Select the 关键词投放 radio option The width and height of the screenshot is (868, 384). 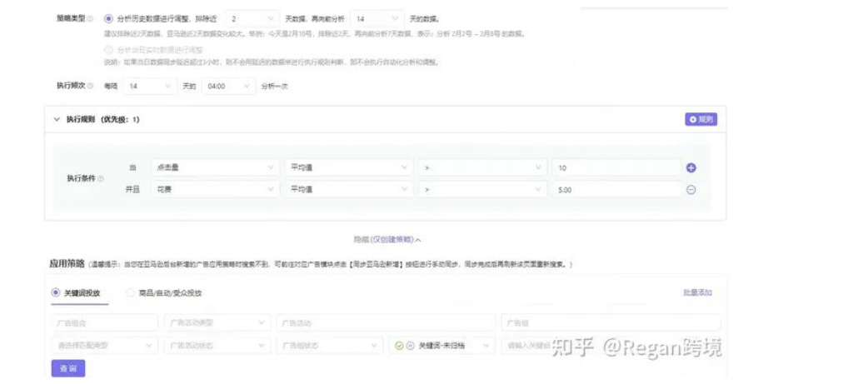tap(56, 293)
